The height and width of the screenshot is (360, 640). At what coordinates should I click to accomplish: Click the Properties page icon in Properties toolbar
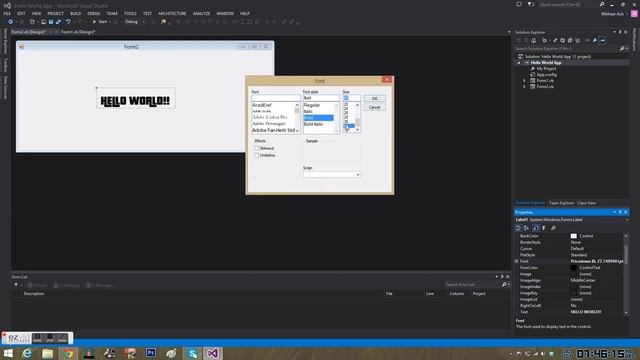point(536,228)
